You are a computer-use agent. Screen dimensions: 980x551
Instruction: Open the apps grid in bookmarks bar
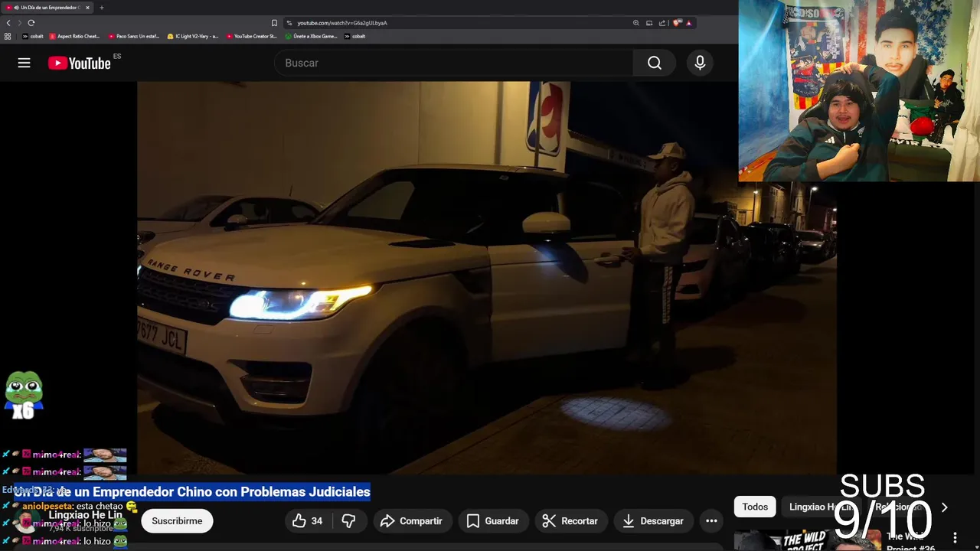click(x=8, y=36)
